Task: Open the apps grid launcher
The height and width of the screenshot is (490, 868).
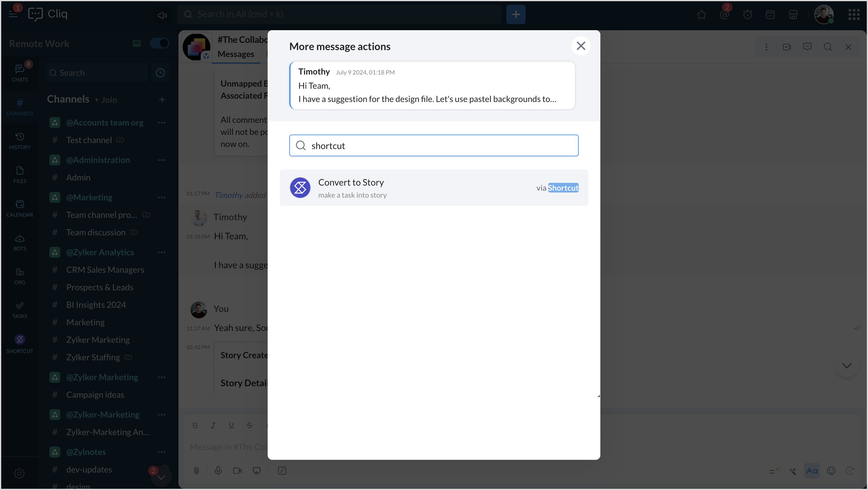Action: [x=854, y=14]
